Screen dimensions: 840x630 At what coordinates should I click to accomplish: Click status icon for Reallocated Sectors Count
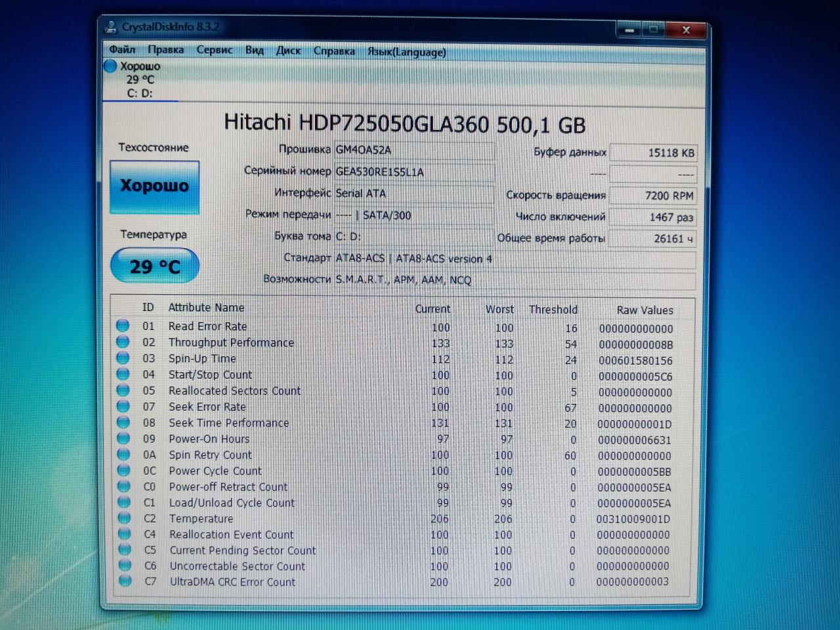click(123, 390)
